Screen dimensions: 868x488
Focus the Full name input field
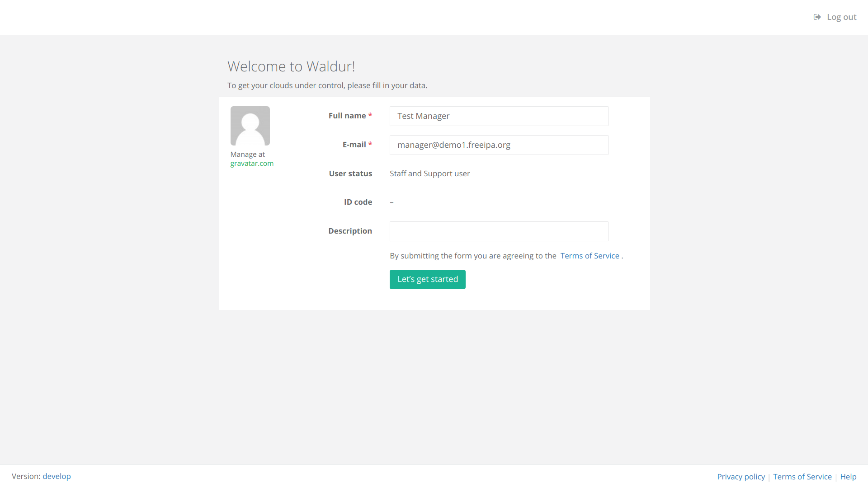[499, 116]
